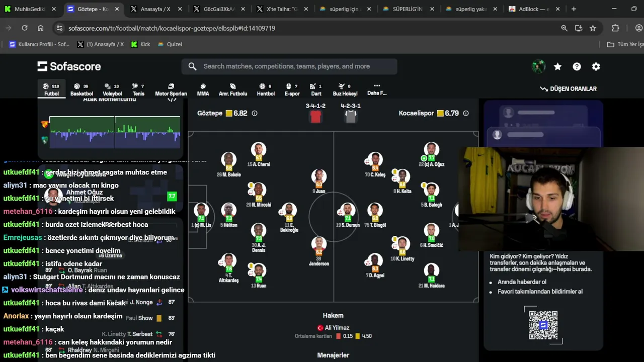The width and height of the screenshot is (644, 362).
Task: Open player A. Oğuz on pitch
Action: pyautogui.click(x=431, y=154)
